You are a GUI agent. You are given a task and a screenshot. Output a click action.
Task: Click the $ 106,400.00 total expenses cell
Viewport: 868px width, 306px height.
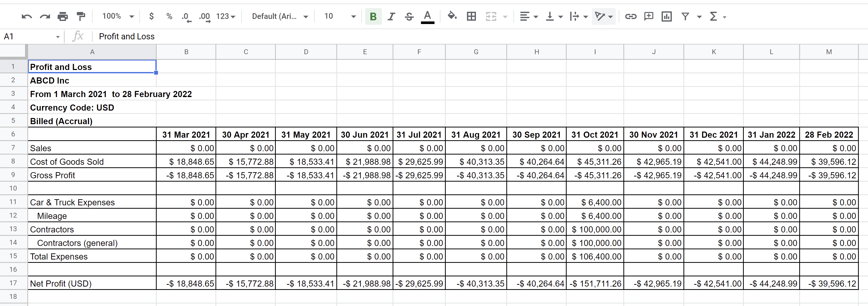click(x=595, y=256)
